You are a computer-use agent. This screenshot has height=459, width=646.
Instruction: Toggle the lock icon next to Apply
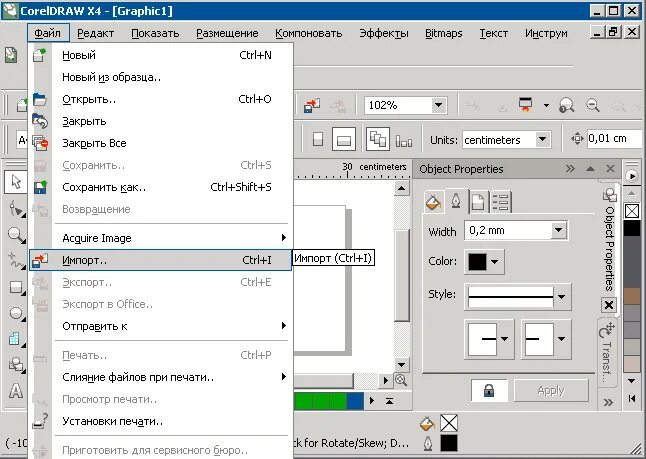(489, 390)
